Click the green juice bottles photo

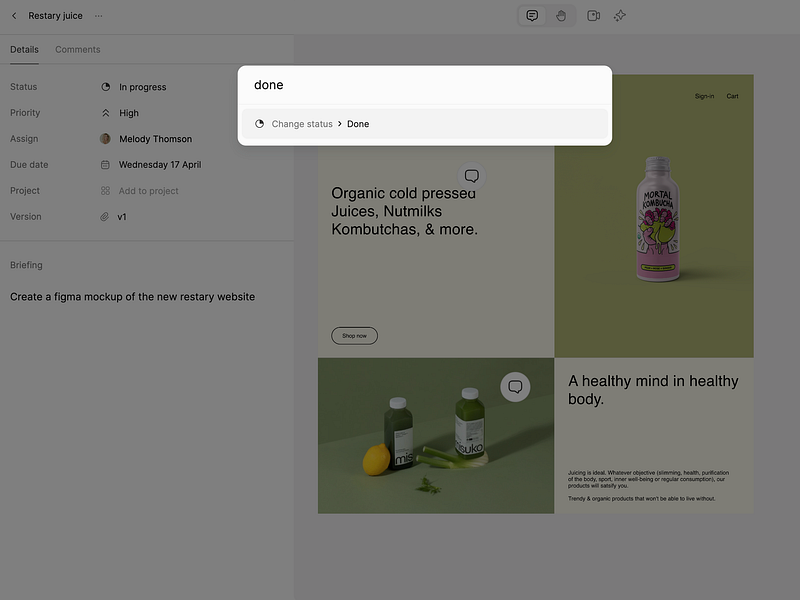(436, 436)
